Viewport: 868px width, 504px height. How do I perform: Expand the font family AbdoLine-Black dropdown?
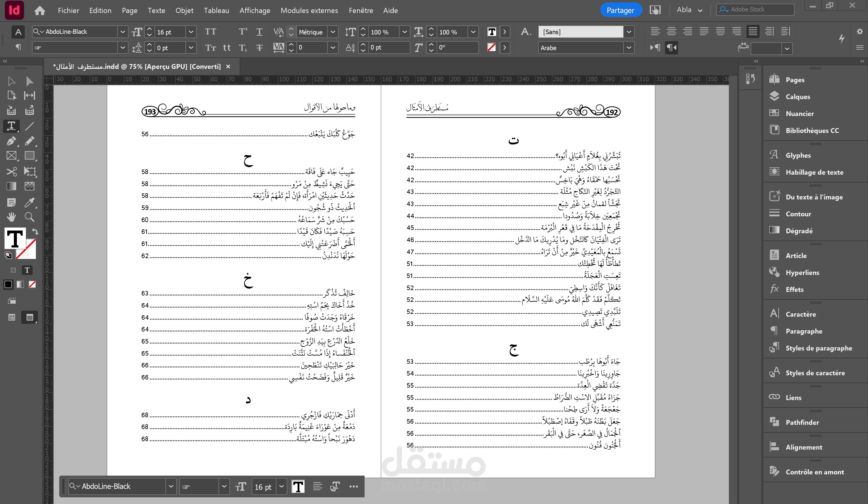(123, 32)
